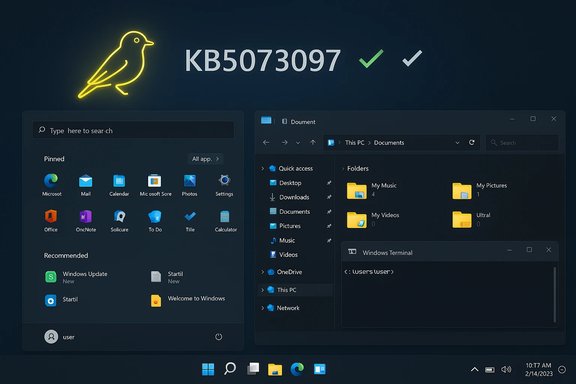Open the Ultral folder
This screenshot has width=576, height=384.
tap(471, 219)
